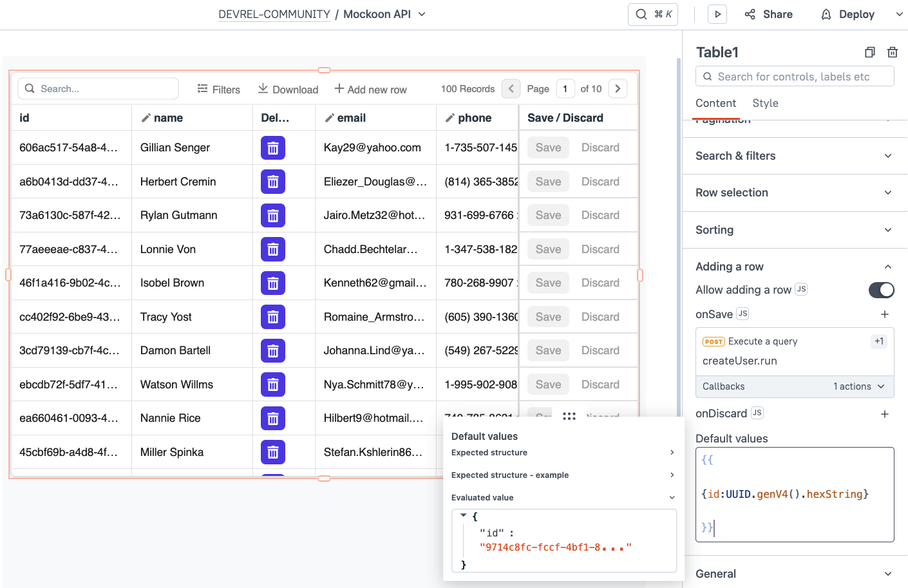This screenshot has height=588, width=908.
Task: Click the page number input box
Action: point(565,89)
